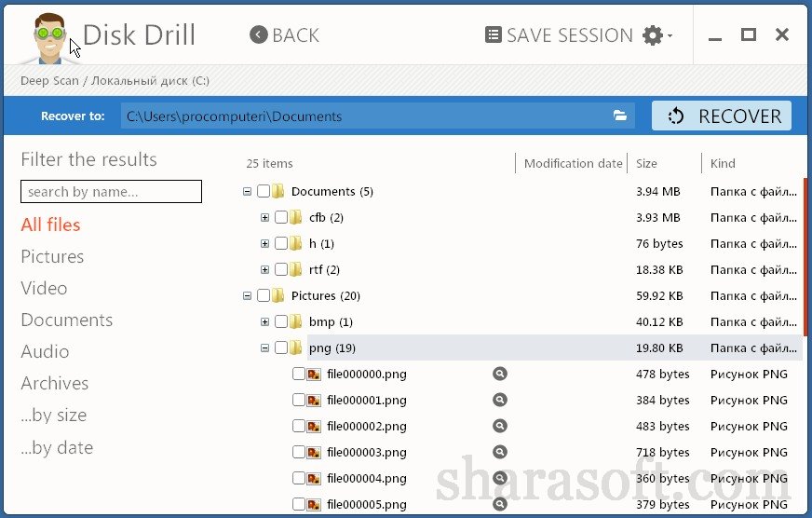Click the search by name field
Viewport: 812px width, 518px height.
tap(112, 192)
